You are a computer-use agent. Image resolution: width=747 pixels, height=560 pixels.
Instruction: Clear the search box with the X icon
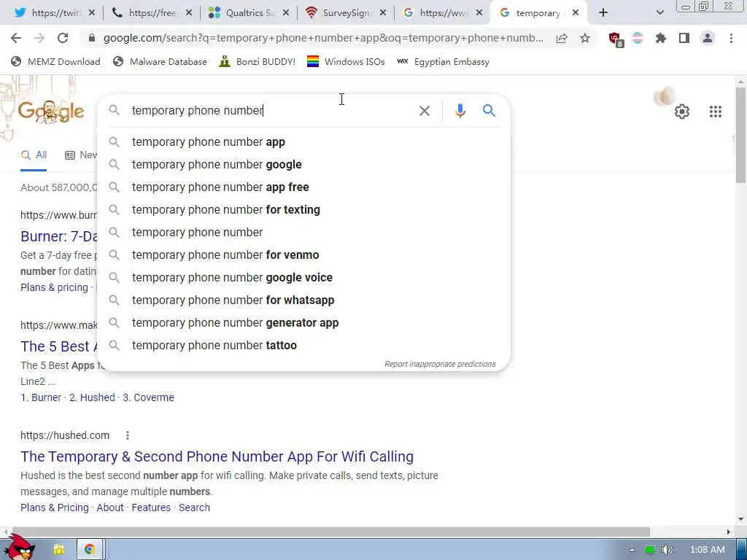coord(424,111)
